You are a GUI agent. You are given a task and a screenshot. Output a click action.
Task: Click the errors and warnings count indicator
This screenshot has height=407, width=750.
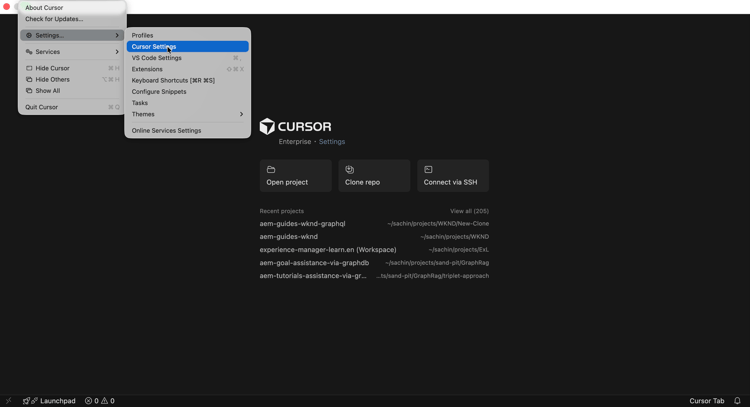[x=99, y=401]
